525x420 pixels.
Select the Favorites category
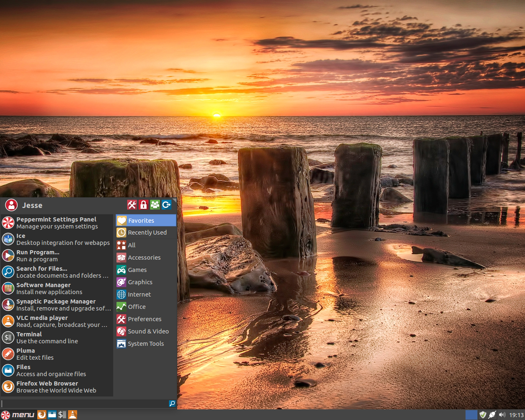point(146,220)
